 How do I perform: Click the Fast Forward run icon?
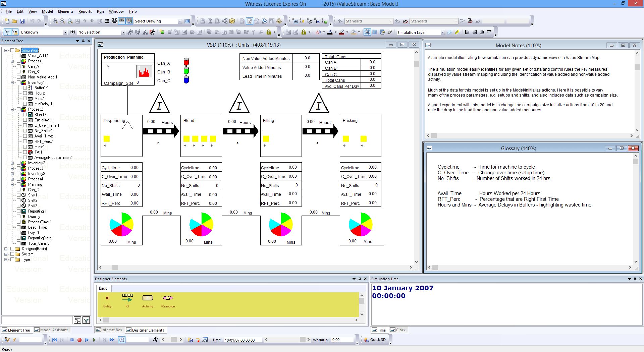[111, 340]
